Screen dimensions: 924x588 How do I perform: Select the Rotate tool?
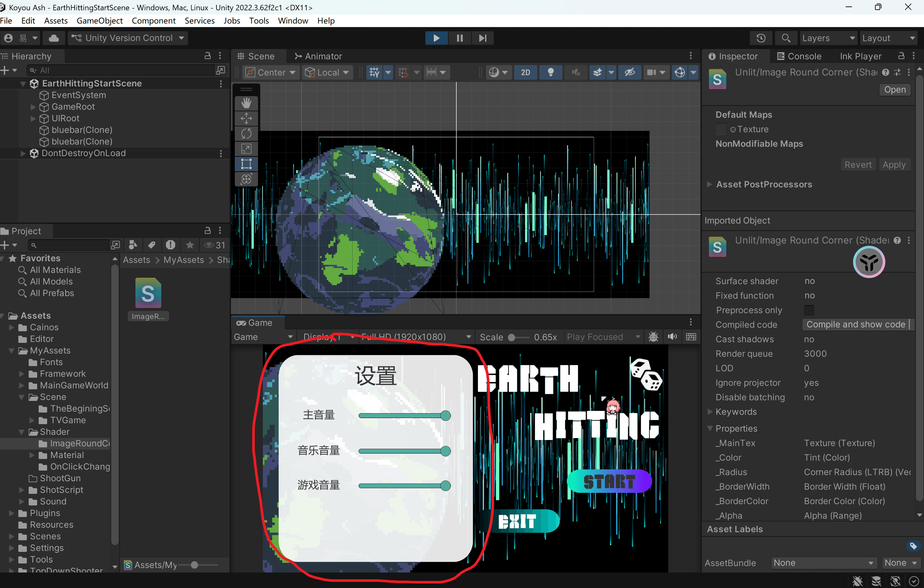tap(246, 134)
